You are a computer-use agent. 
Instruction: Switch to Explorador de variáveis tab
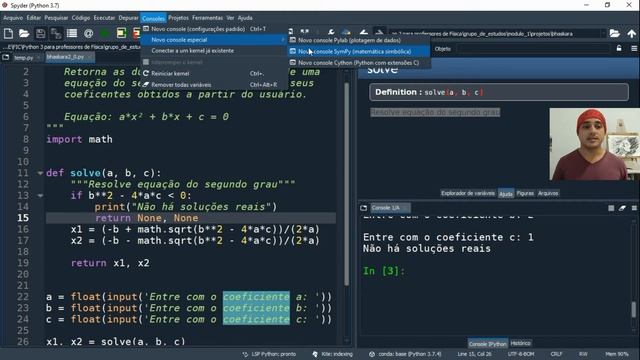468,193
